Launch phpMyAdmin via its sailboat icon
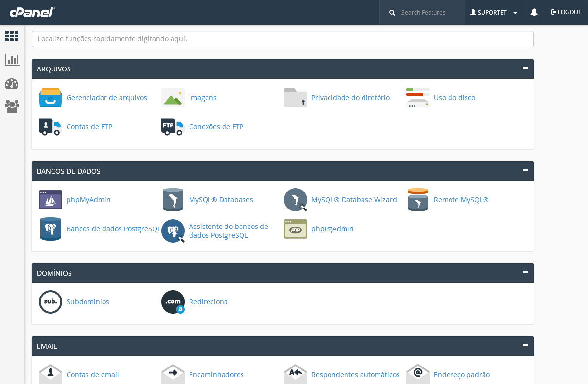The image size is (588, 384). coord(51,200)
